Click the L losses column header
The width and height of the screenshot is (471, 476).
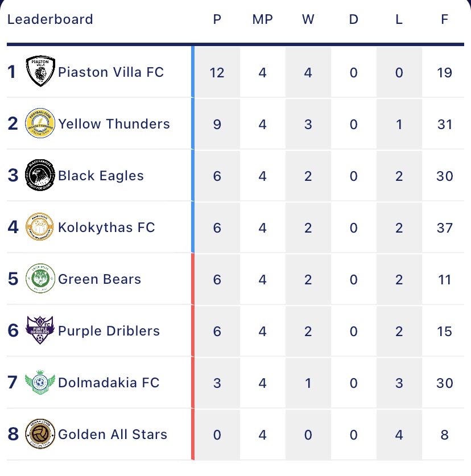[399, 19]
